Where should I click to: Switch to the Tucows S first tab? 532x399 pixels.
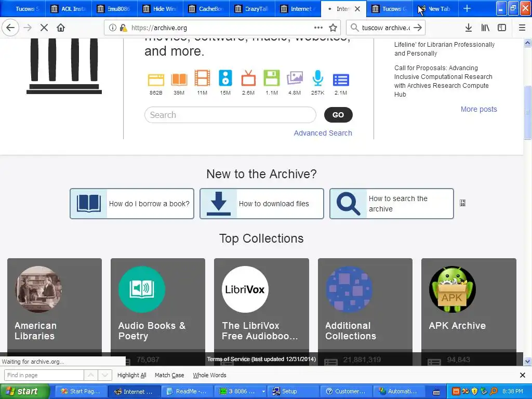[24, 9]
